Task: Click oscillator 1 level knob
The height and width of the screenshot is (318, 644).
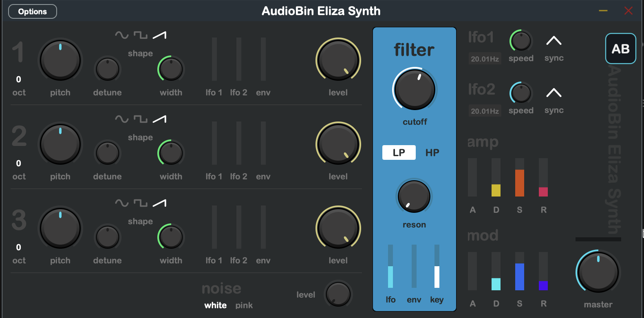Action: pyautogui.click(x=338, y=60)
